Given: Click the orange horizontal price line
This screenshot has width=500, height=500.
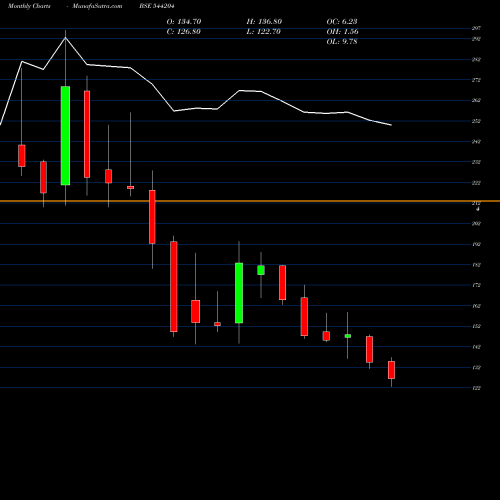Looking at the screenshot, I should pyautogui.click(x=250, y=201).
